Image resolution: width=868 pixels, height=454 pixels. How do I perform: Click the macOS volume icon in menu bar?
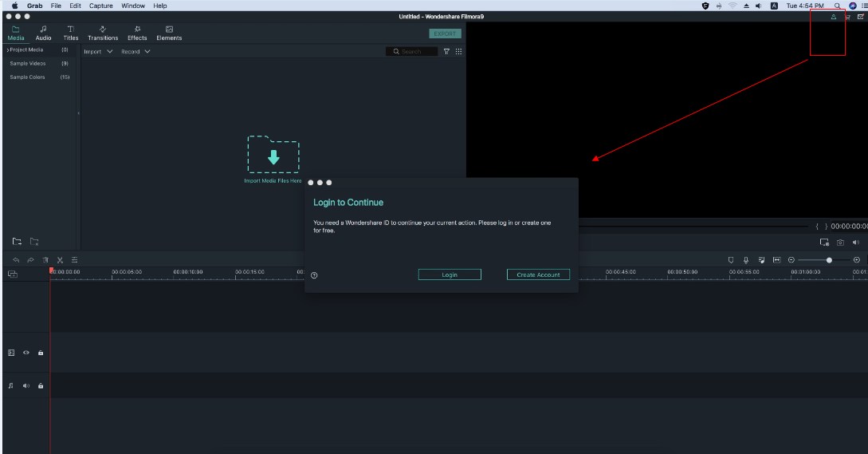pos(758,6)
